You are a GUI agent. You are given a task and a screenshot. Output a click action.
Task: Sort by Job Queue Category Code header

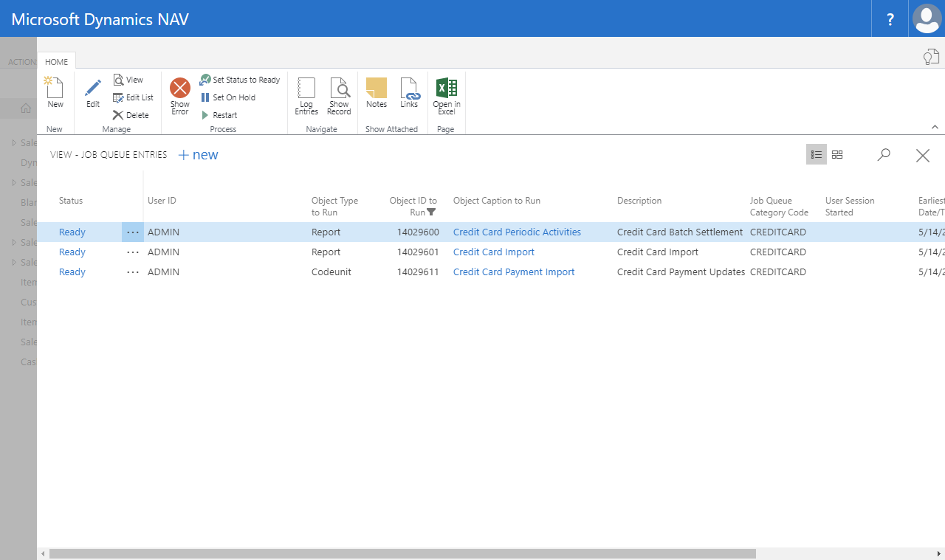pyautogui.click(x=779, y=207)
